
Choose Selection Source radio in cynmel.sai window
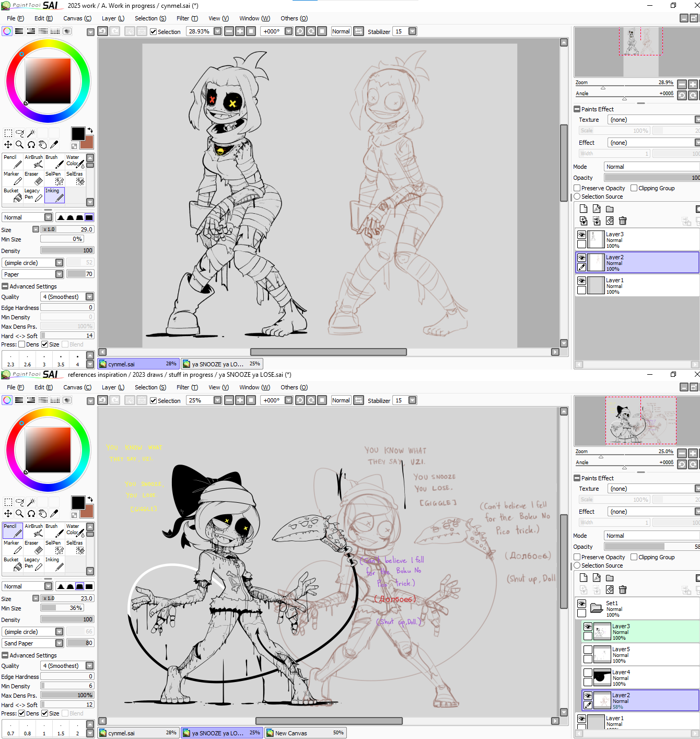[577, 197]
